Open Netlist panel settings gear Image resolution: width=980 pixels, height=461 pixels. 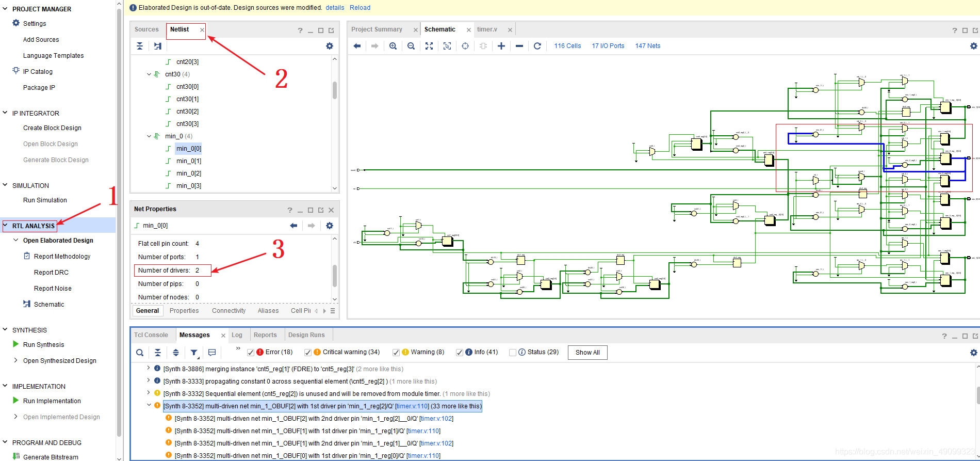(330, 46)
